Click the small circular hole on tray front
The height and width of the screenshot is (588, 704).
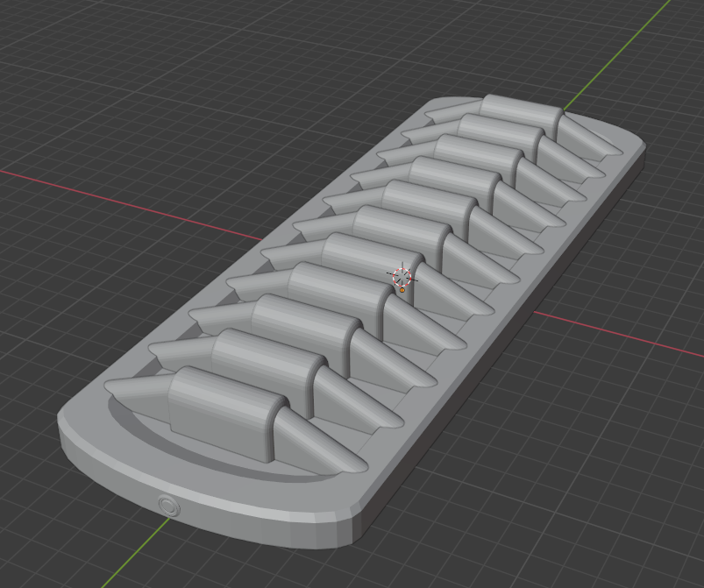pyautogui.click(x=169, y=506)
